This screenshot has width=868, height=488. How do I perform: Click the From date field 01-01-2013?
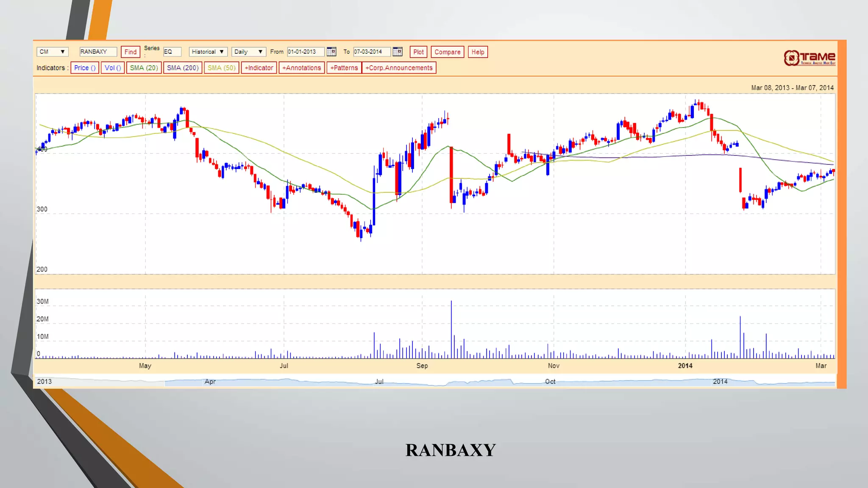pos(306,52)
